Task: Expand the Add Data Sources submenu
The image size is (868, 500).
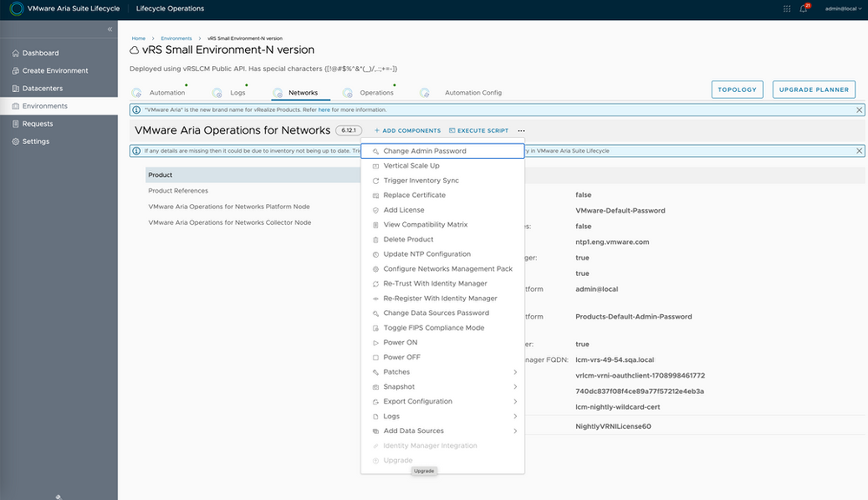Action: point(515,431)
